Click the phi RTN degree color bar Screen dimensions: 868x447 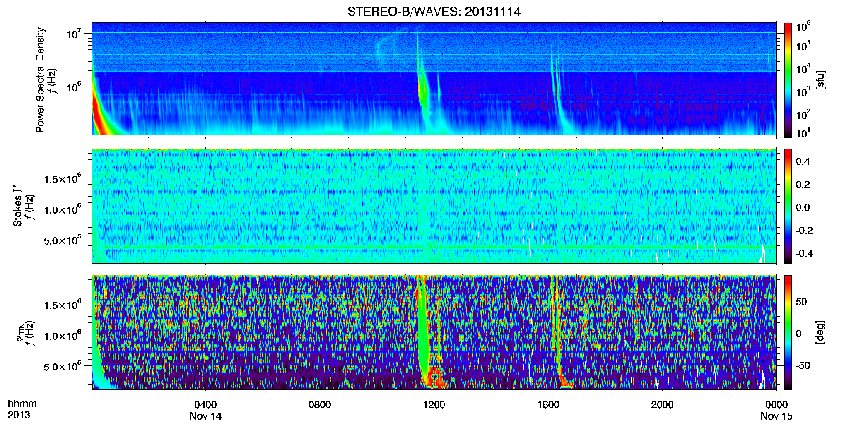click(x=788, y=332)
